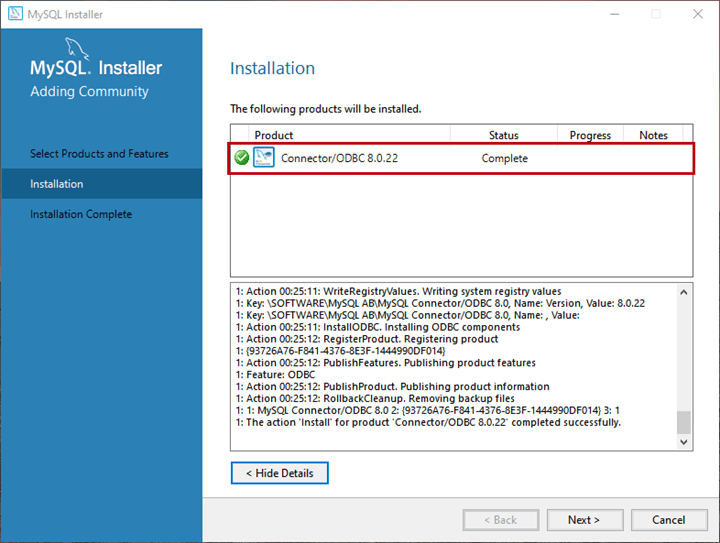This screenshot has height=543, width=720.
Task: Select the Connector/ODBC 8.0.22 row
Action: click(x=461, y=158)
